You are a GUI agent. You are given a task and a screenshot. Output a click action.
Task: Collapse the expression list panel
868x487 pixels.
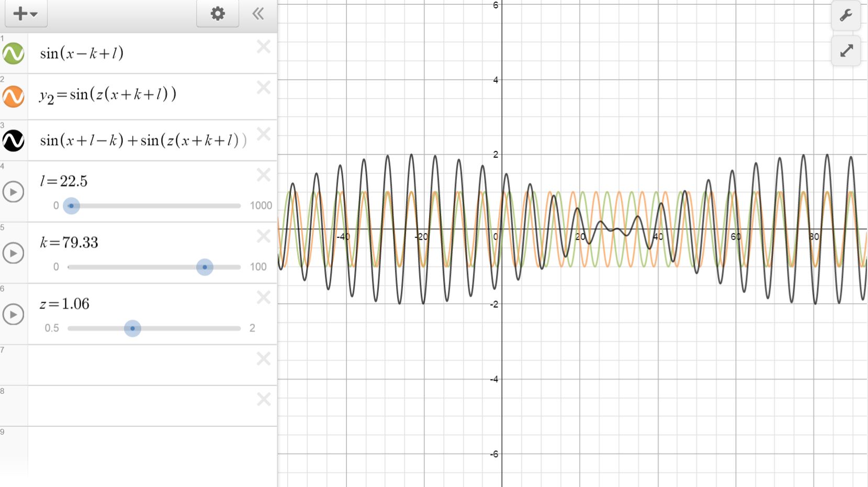tap(258, 14)
